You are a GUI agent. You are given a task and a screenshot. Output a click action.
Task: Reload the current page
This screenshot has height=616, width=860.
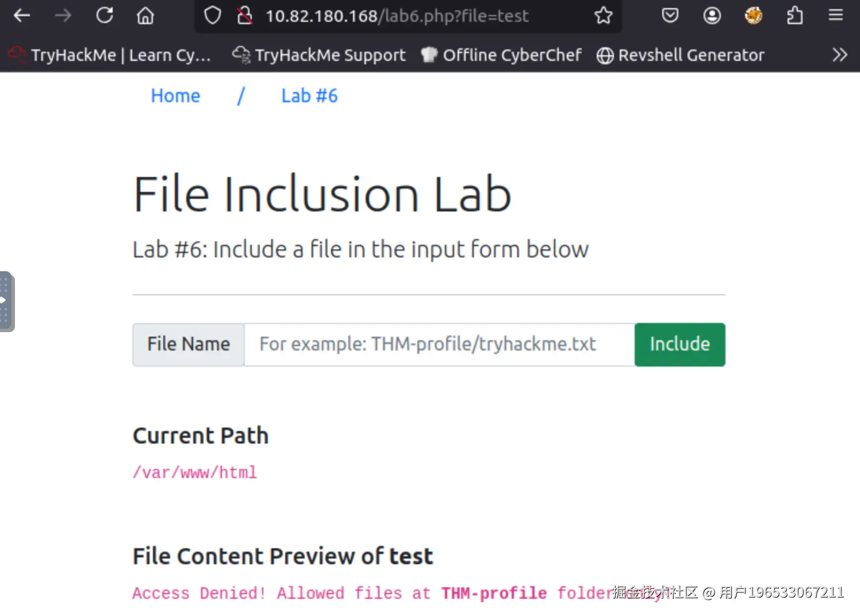[105, 16]
